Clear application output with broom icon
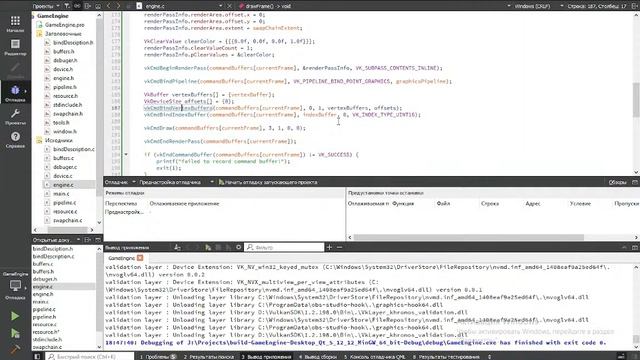 click(177, 247)
